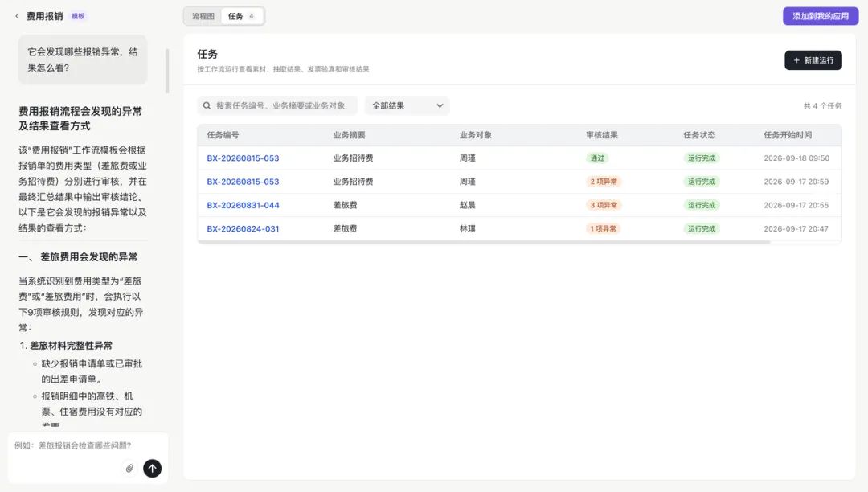This screenshot has width=868, height=492.
Task: Click the 2 项异常 result badge
Action: click(604, 182)
